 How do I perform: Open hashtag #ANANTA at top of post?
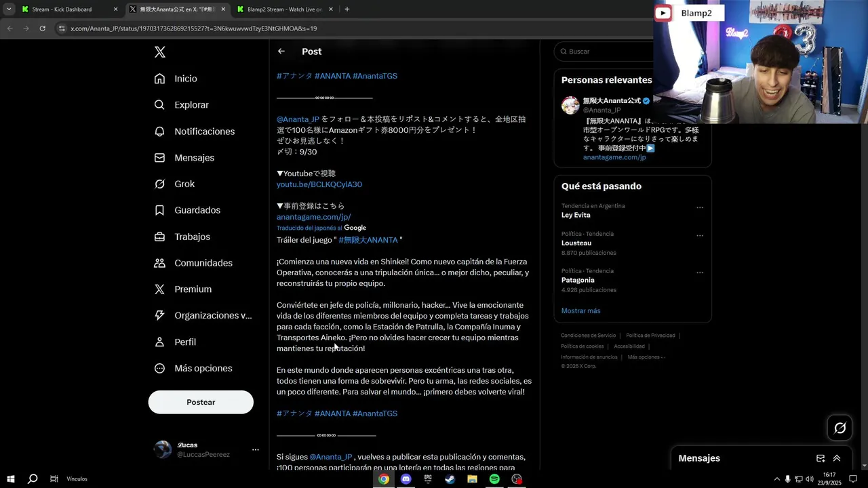[x=332, y=76]
